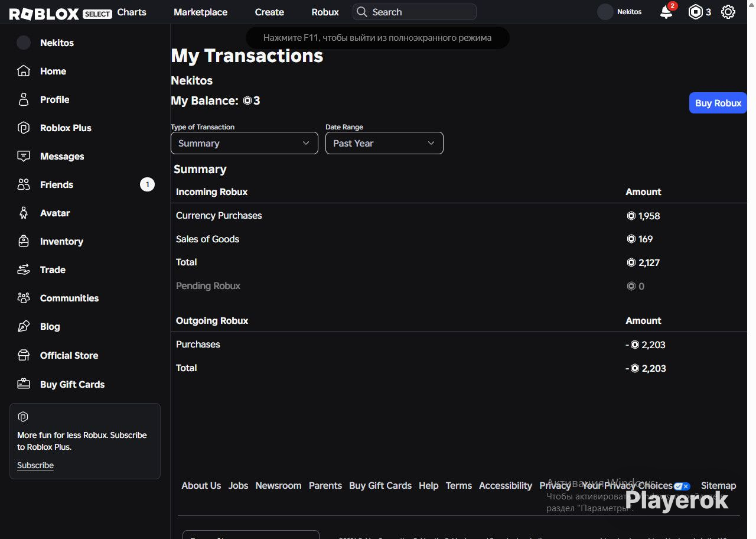Click the Sales of Goods row label
756x539 pixels.
point(208,239)
